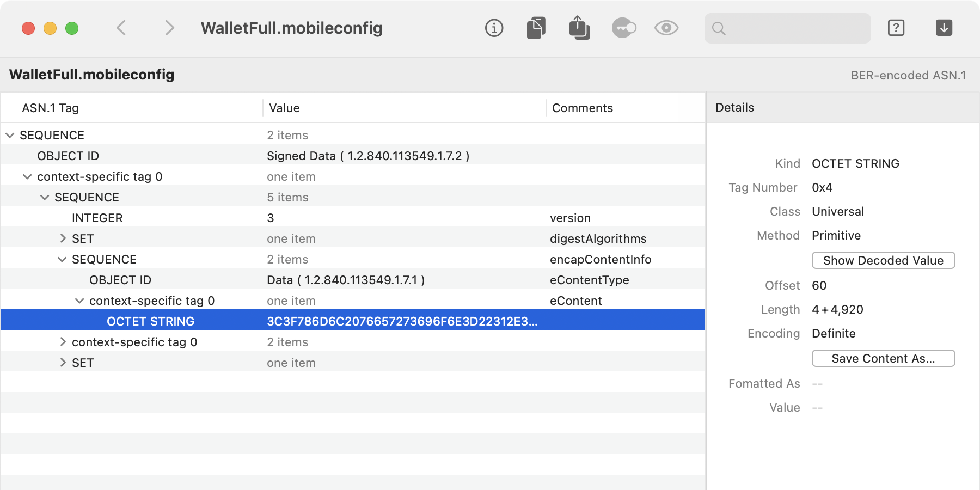Go forward with the right chevron
980x490 pixels.
[169, 28]
